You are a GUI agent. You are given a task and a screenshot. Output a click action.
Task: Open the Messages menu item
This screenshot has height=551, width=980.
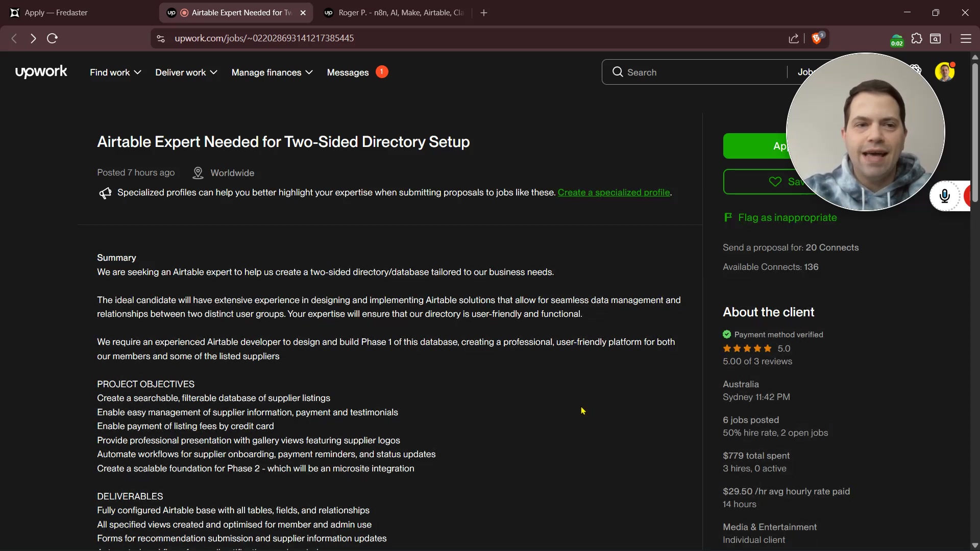tap(348, 72)
